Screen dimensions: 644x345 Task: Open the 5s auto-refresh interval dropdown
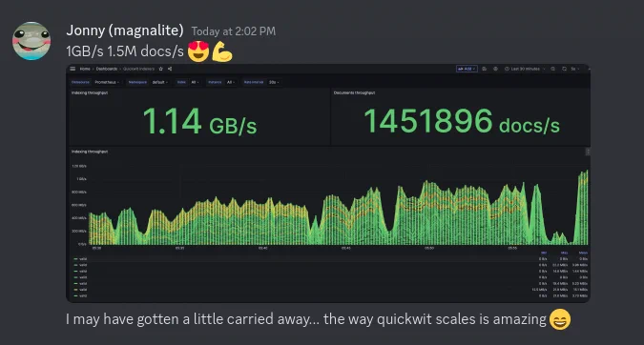coord(575,69)
